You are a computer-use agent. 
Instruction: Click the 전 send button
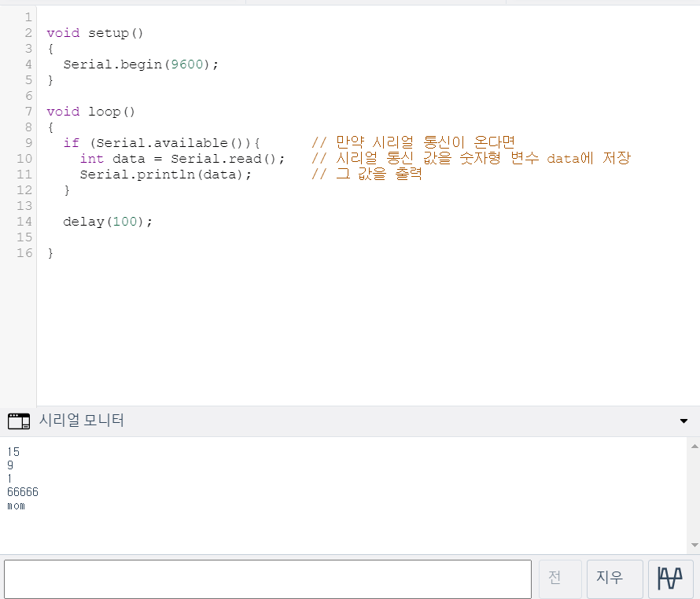tap(560, 579)
